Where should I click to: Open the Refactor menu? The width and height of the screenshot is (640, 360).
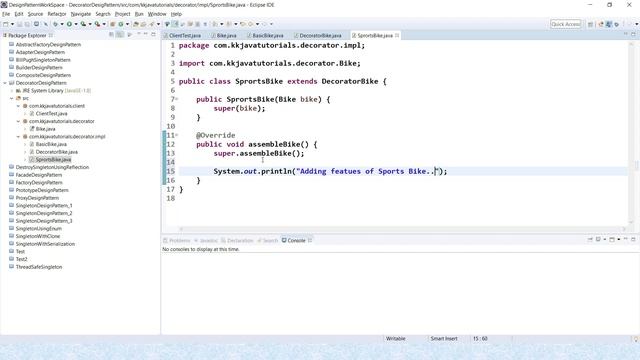tap(57, 14)
